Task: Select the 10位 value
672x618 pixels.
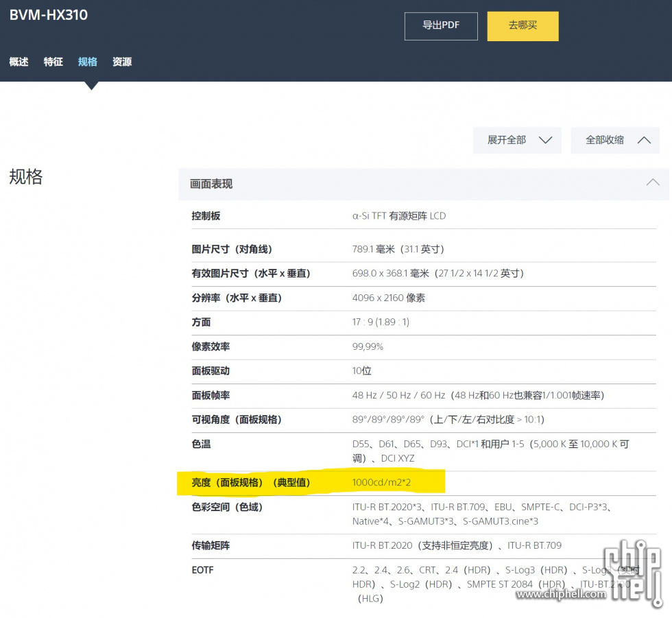Action: tap(362, 370)
